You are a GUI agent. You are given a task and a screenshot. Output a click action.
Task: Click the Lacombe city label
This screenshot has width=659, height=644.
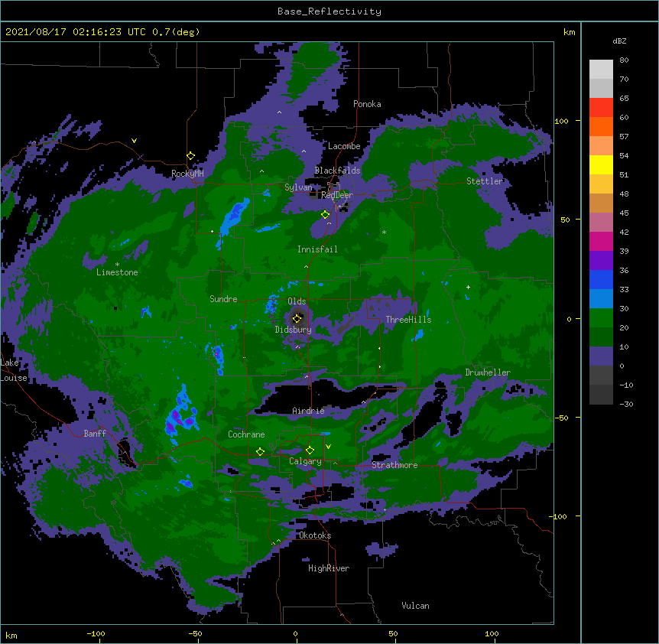click(x=344, y=146)
